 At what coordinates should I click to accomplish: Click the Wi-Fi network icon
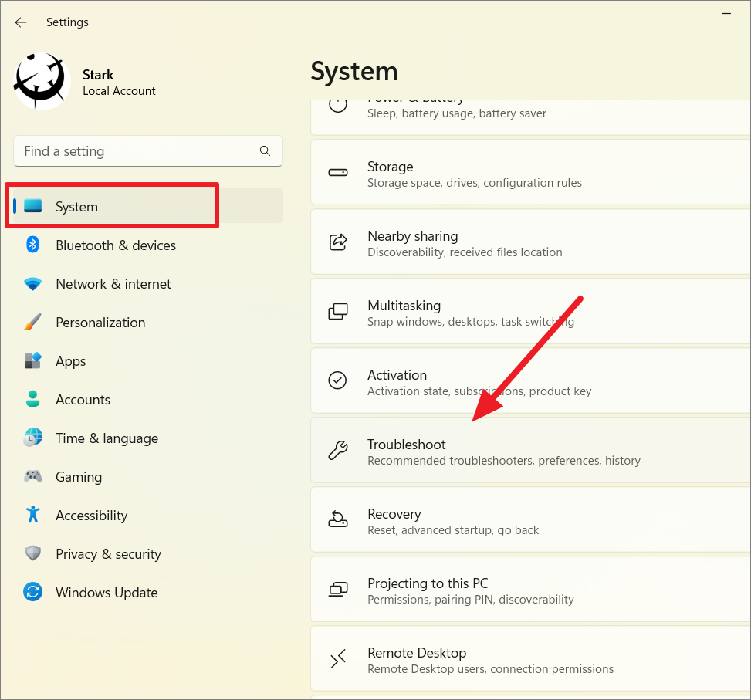click(33, 284)
